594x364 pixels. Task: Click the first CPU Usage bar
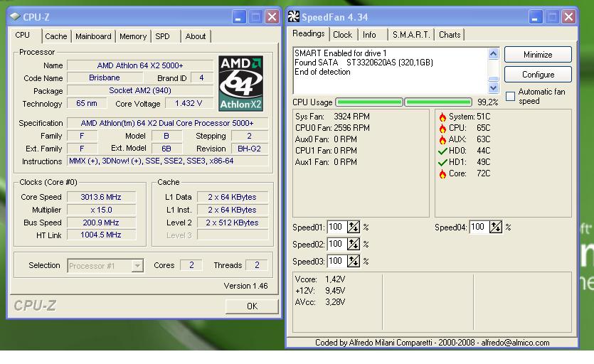(x=369, y=102)
